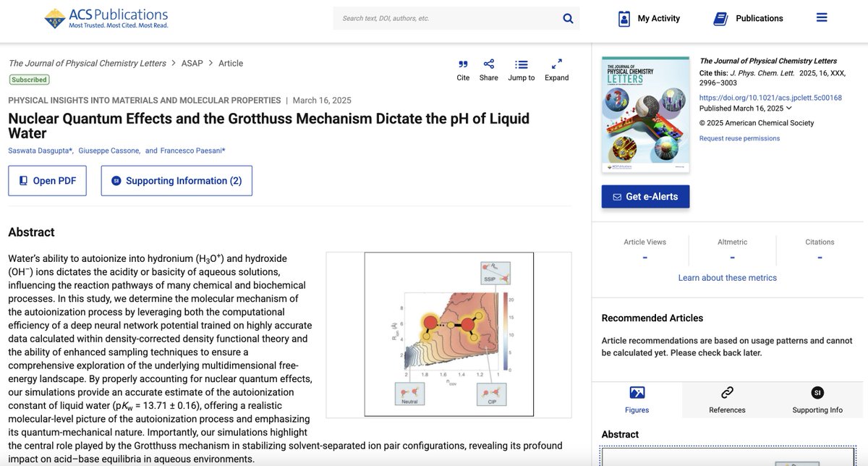
Task: Click the ACS Publications logo
Action: [x=107, y=17]
